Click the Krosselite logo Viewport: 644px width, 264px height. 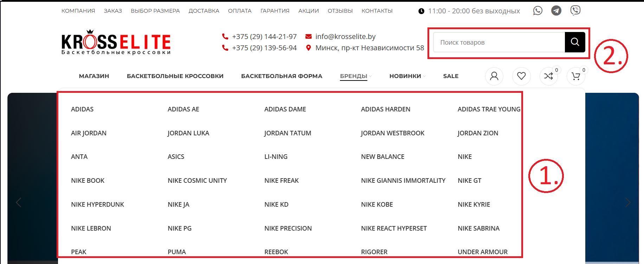coord(116,43)
